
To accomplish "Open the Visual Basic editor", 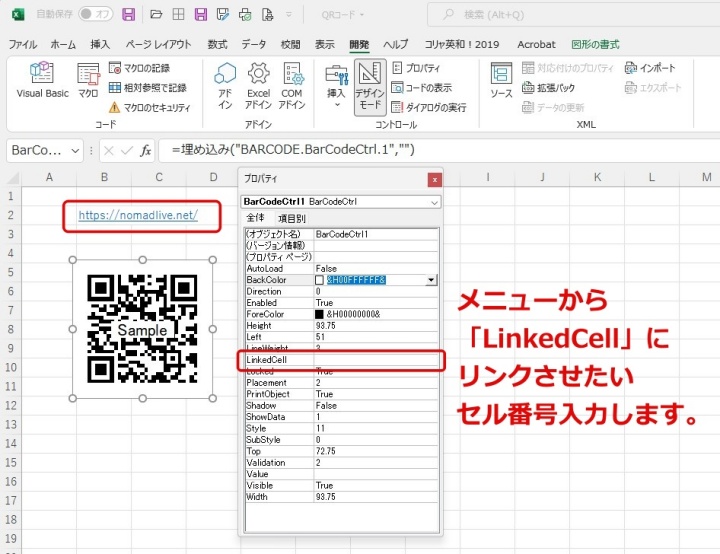I will click(x=42, y=80).
